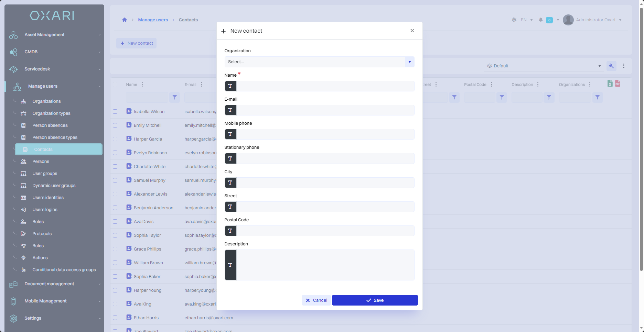
Task: Open Persons in the sidebar menu
Action: pos(41,162)
